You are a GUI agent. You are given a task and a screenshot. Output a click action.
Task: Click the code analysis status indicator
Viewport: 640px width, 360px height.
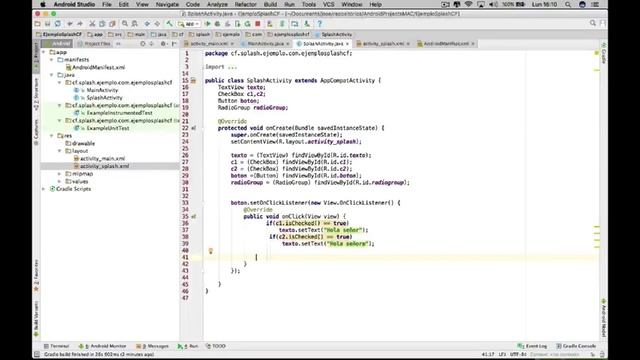pyautogui.click(x=597, y=53)
